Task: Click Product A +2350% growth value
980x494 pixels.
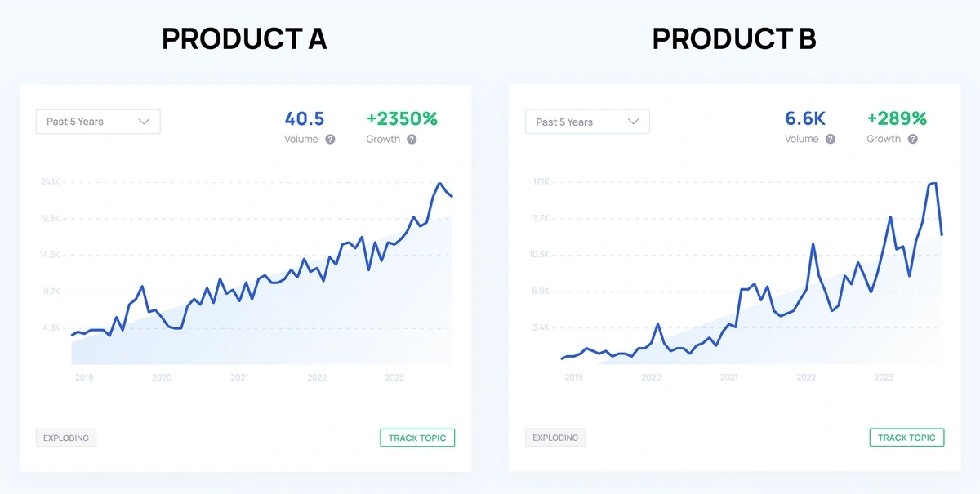Action: (402, 119)
